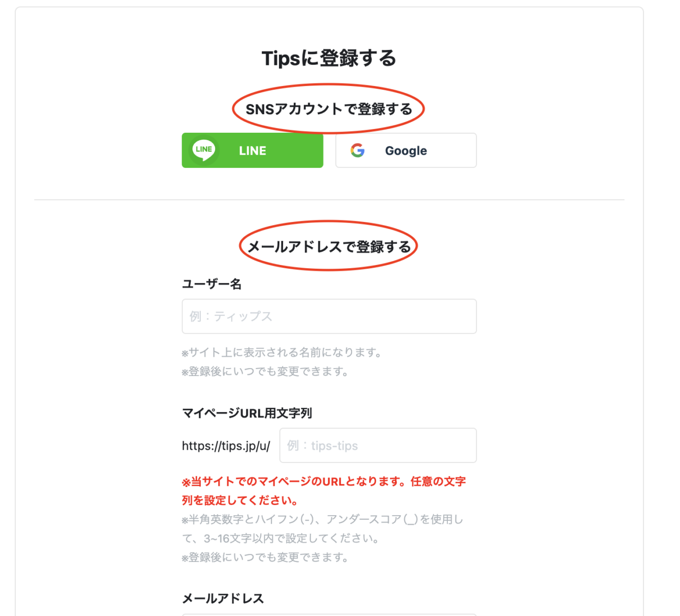Click the ユーザー名 field label

(211, 284)
